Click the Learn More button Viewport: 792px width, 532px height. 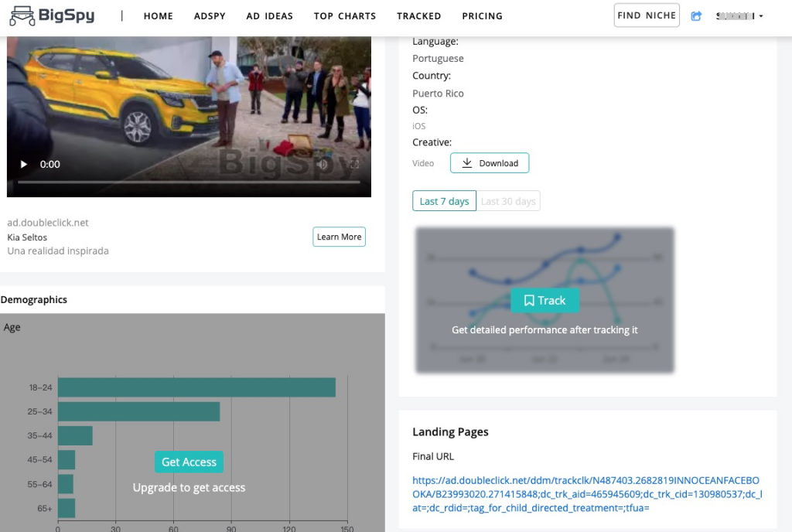339,237
